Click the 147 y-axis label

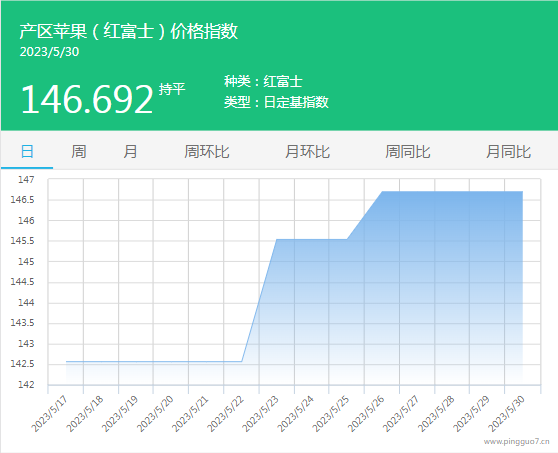pos(26,180)
